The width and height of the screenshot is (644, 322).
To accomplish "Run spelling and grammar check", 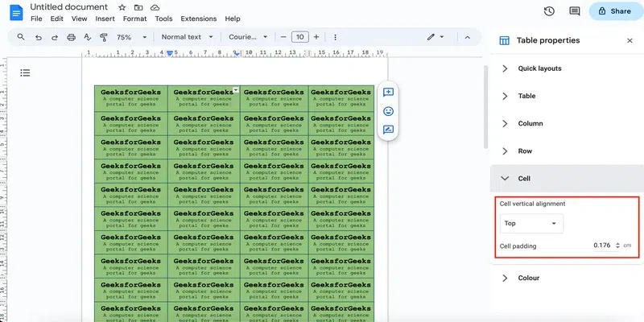I will pyautogui.click(x=88, y=37).
